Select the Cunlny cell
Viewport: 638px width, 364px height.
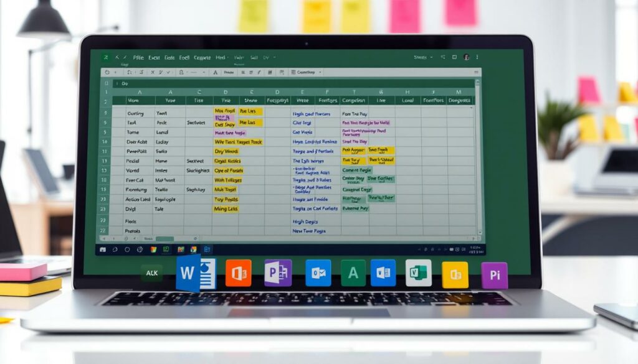(135, 113)
